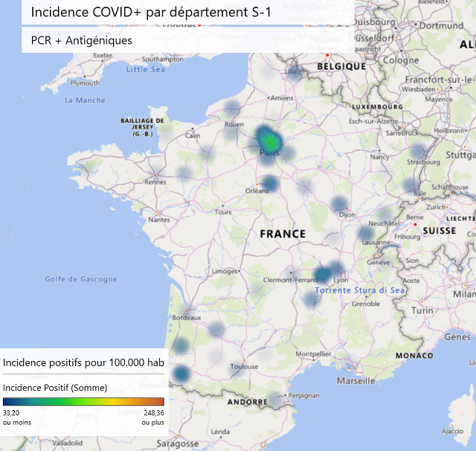Click the FRANCE country label on map

283,234
